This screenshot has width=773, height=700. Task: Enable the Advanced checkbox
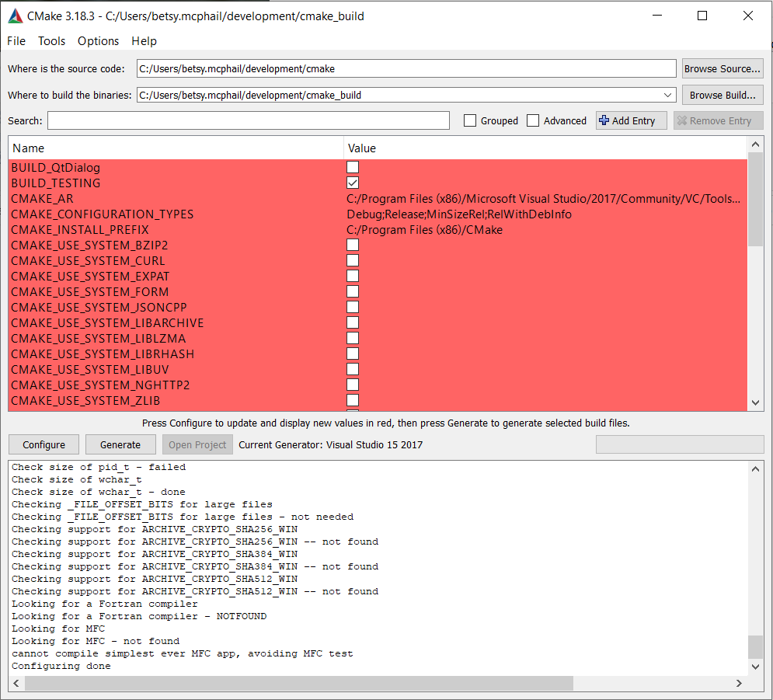(x=533, y=120)
